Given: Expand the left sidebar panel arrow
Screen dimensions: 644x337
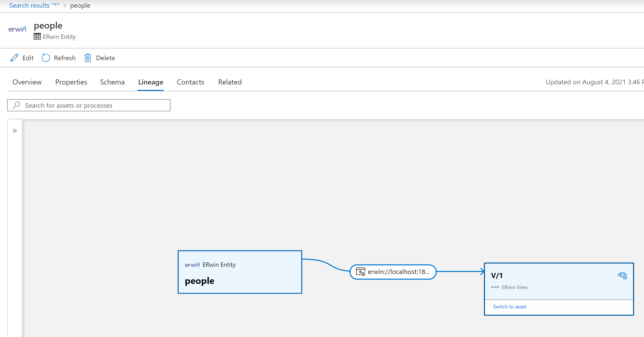Looking at the screenshot, I should tap(15, 131).
